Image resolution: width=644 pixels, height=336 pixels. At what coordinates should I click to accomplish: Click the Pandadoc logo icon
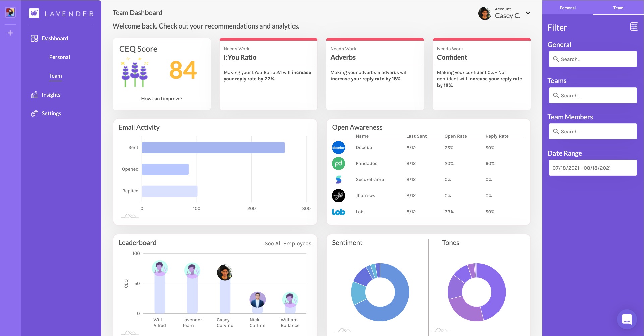pyautogui.click(x=338, y=164)
